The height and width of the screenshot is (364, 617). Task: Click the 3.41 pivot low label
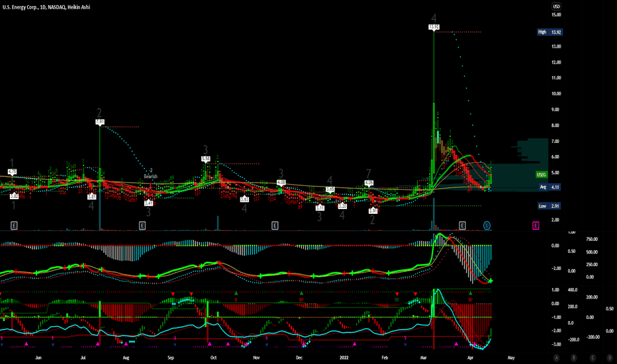tap(148, 203)
